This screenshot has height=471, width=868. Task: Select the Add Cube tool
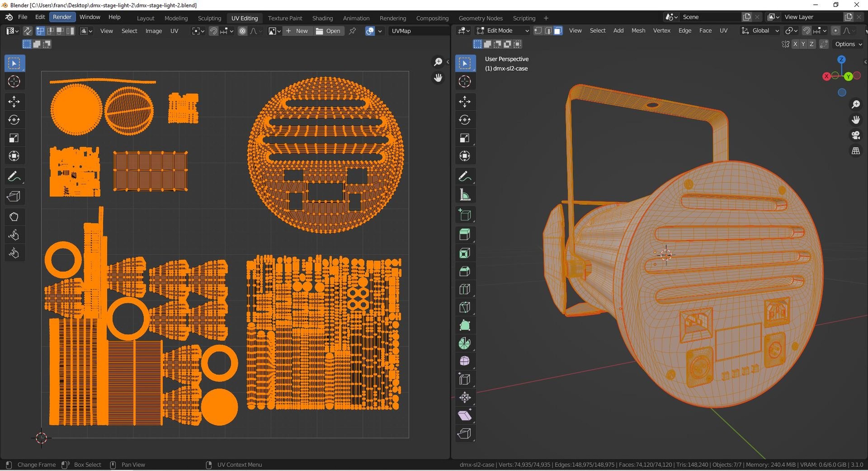465,215
